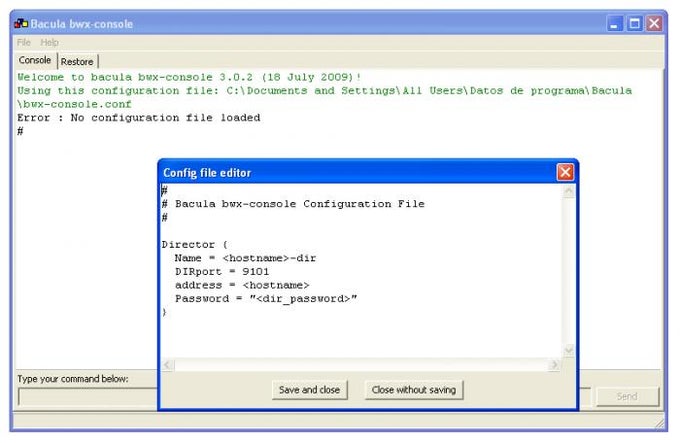Click the editor vertical scrollbar up arrow
The width and height of the screenshot is (680, 443).
[568, 192]
